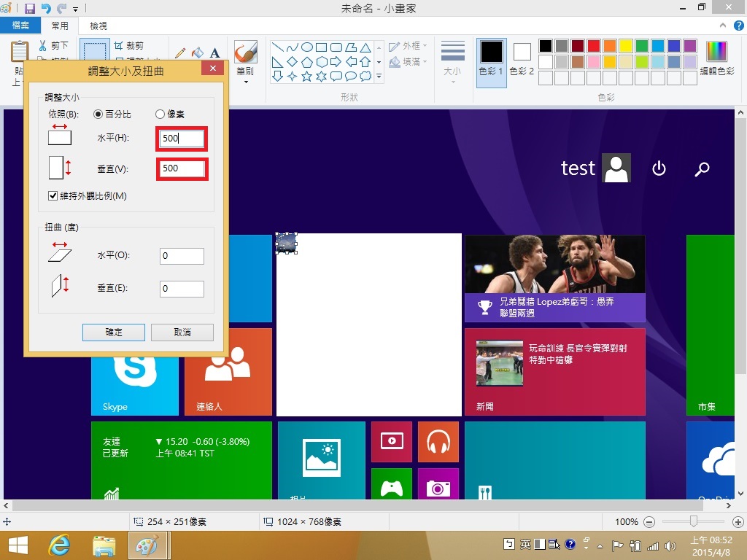
Task: Click the 裁剪 crop tool
Action: click(x=129, y=46)
